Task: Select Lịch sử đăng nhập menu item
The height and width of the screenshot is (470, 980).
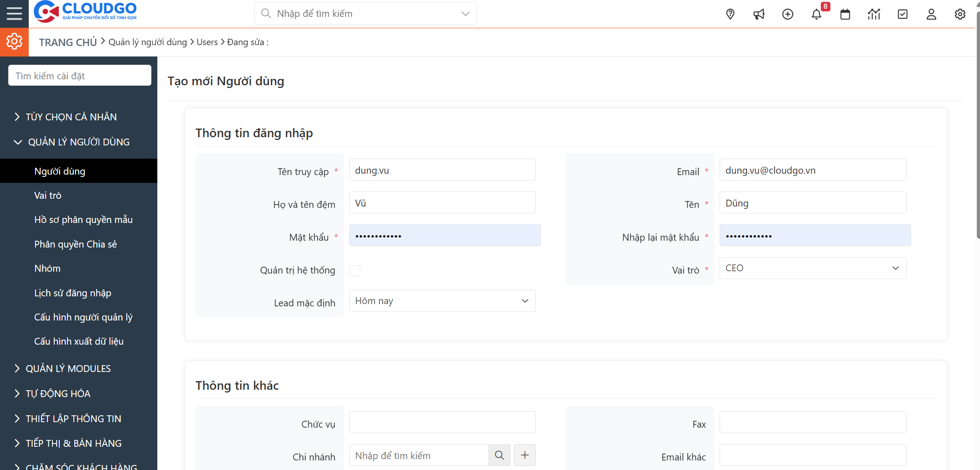Action: [73, 293]
